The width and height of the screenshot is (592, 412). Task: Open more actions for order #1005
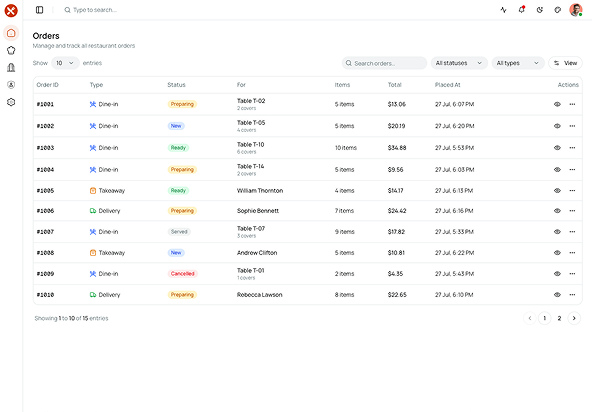(572, 191)
